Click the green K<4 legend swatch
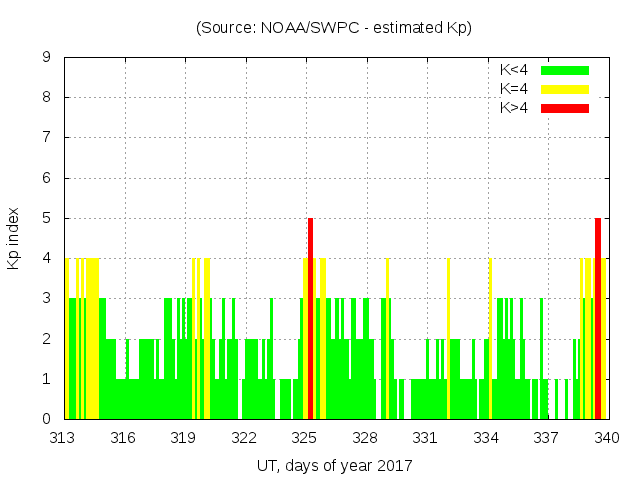Image resolution: width=640 pixels, height=480 pixels. pos(565,70)
